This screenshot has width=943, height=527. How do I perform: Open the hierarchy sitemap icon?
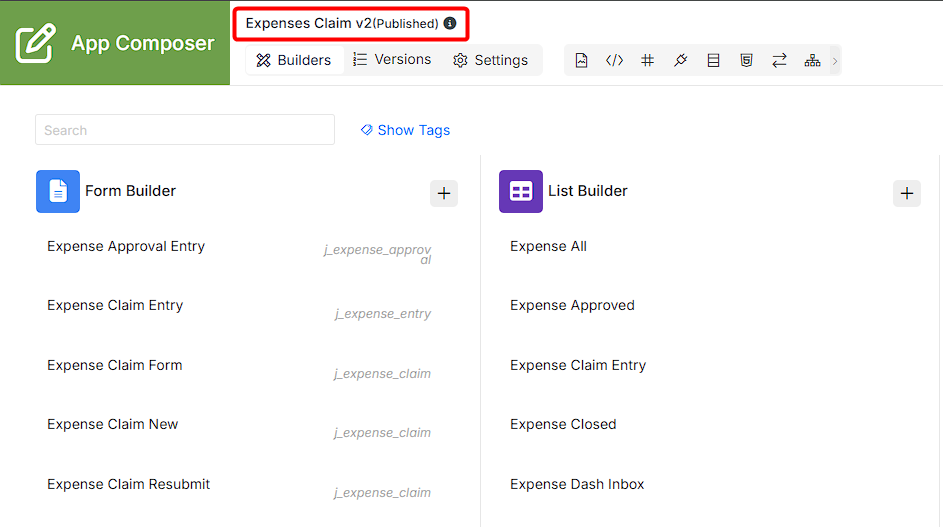point(812,60)
